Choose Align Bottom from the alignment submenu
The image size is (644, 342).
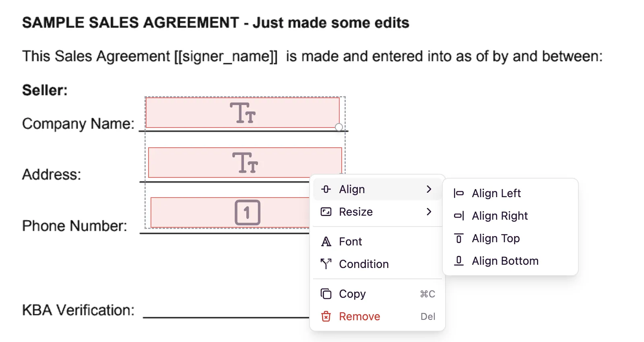(505, 261)
